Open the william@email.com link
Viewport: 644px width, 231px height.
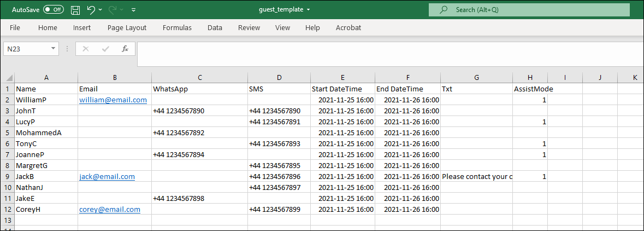click(113, 100)
